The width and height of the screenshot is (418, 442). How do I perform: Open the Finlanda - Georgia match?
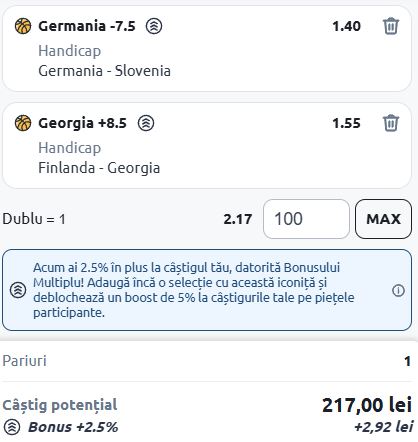(99, 168)
